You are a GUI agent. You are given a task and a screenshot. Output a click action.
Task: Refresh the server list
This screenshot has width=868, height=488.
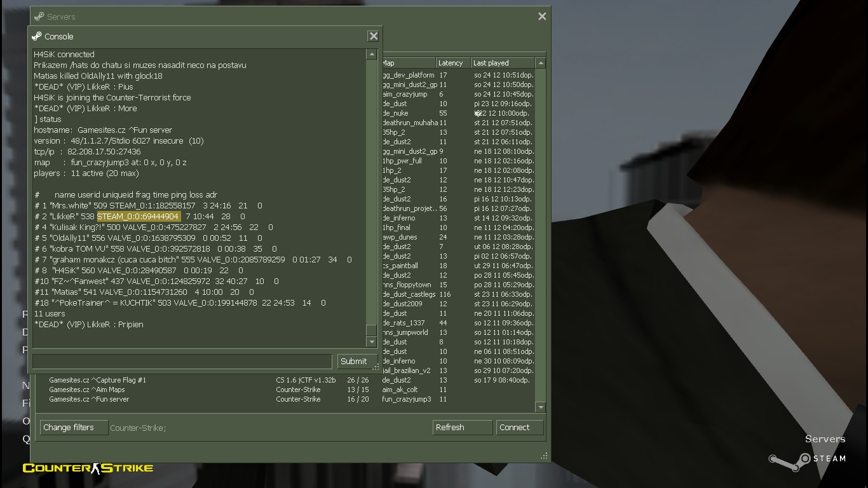(462, 428)
